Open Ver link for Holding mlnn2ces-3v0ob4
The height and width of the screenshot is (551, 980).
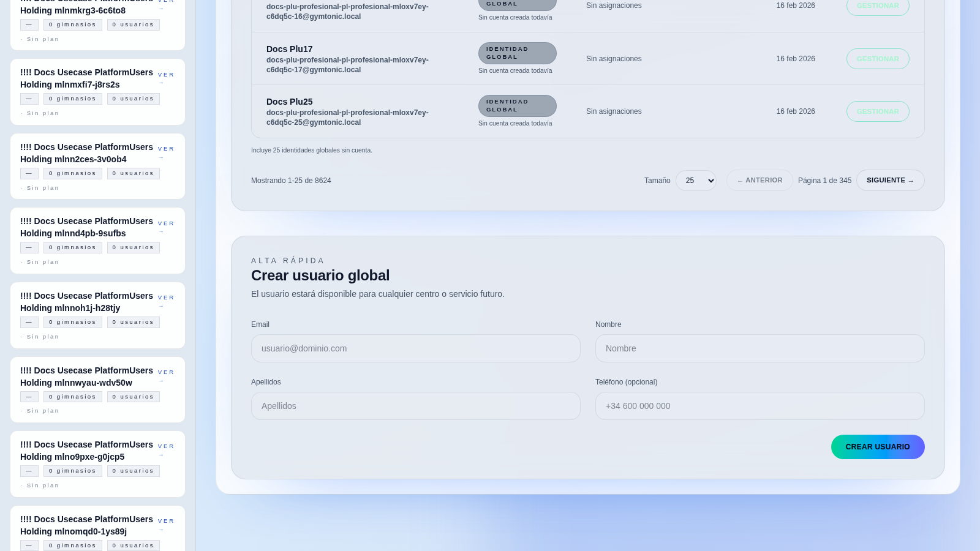165,152
